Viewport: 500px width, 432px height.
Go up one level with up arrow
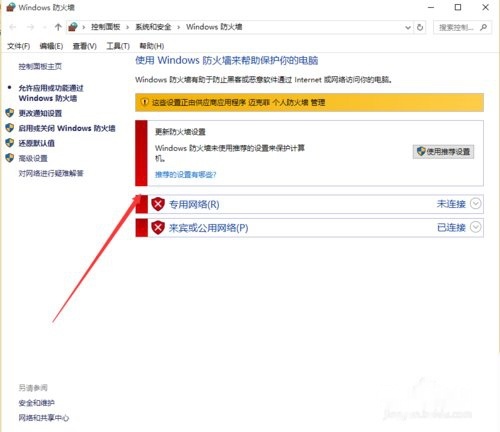click(x=58, y=27)
